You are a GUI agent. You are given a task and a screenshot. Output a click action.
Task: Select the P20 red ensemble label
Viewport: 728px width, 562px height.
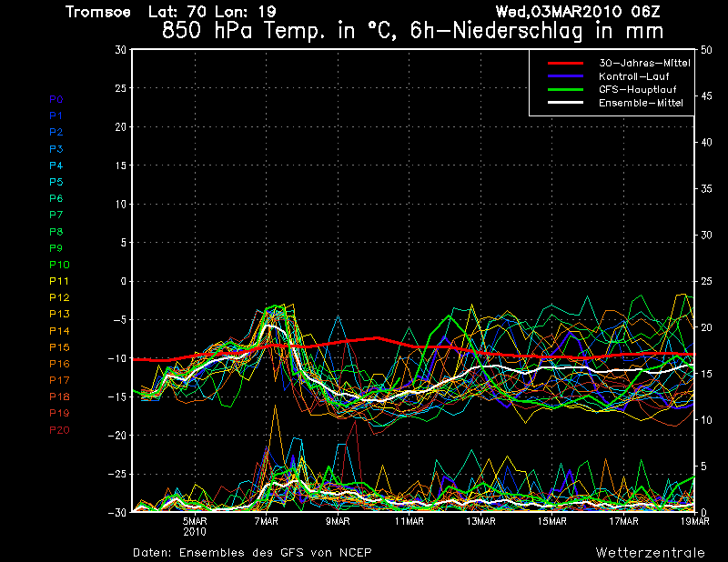[x=59, y=430]
